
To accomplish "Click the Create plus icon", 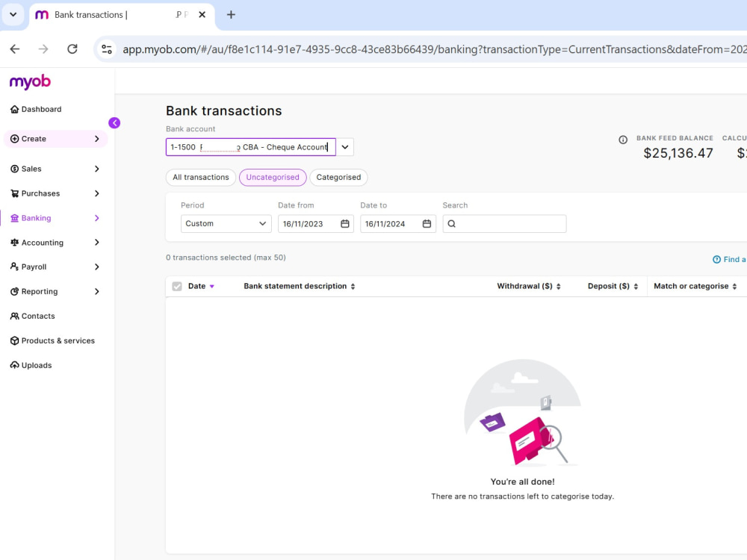I will click(x=15, y=139).
